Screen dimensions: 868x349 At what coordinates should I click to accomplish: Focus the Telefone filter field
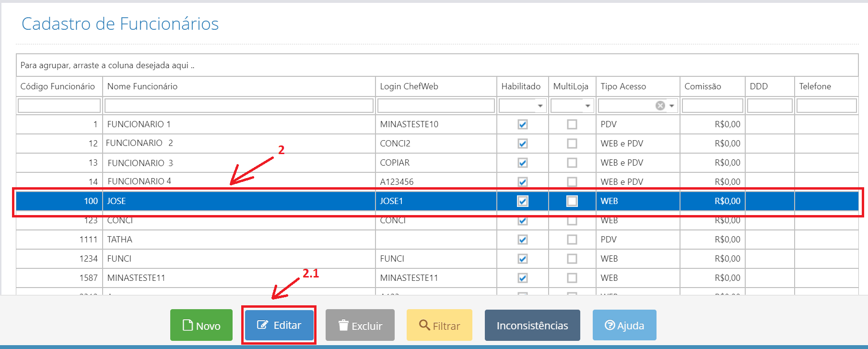coord(827,106)
